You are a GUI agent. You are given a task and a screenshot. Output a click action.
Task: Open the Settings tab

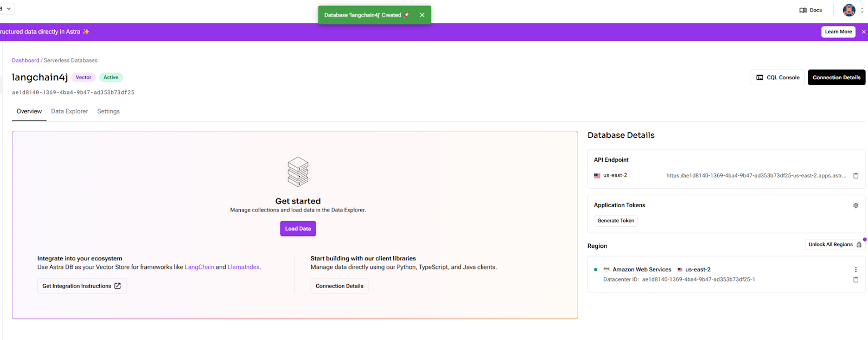(x=108, y=111)
